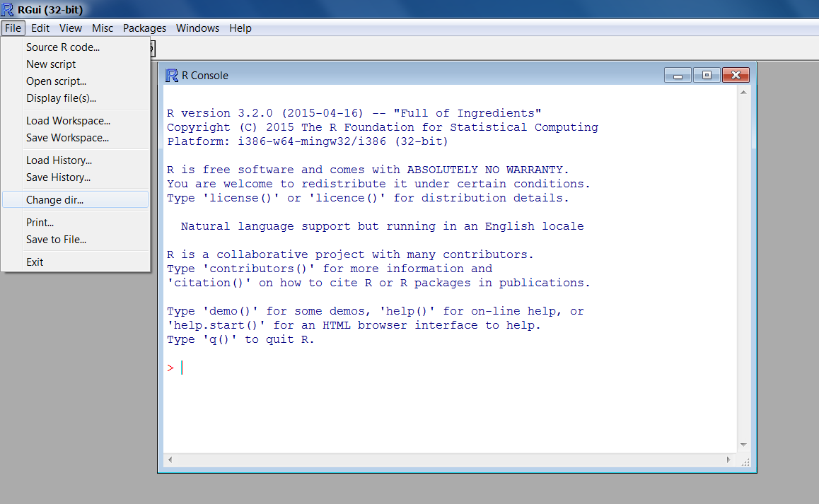The image size is (819, 504).
Task: Click the "Natural language support" line
Action: point(383,226)
